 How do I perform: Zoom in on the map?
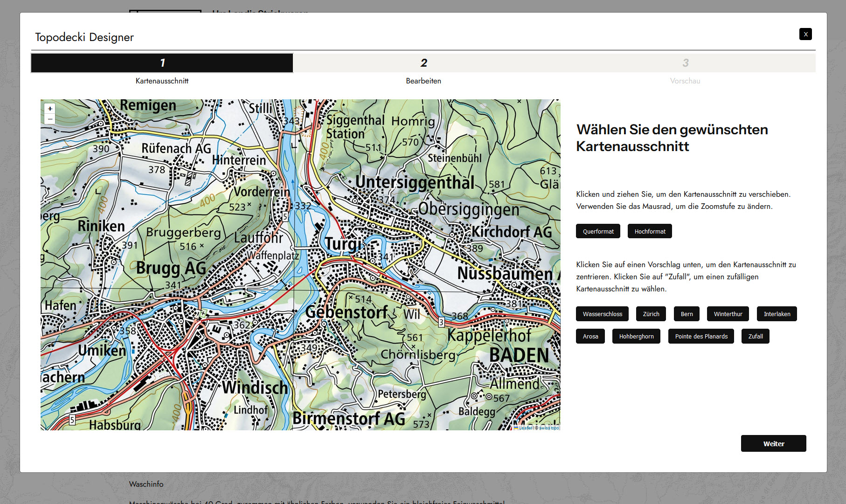50,109
